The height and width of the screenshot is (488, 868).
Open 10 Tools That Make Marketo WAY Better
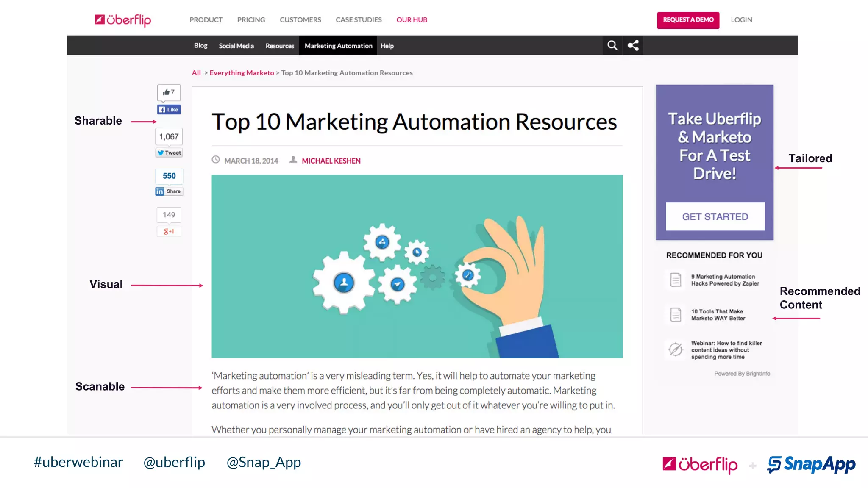coord(718,315)
